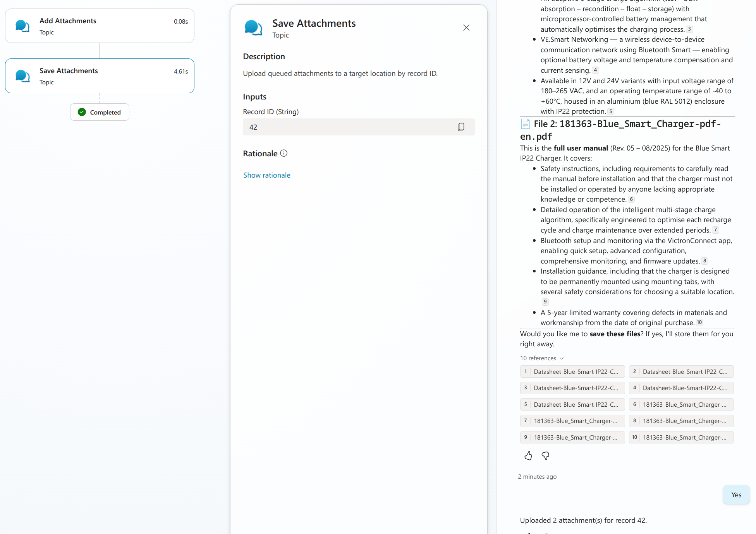Show the rationale
Screen dimensions: 756x534
coord(267,175)
